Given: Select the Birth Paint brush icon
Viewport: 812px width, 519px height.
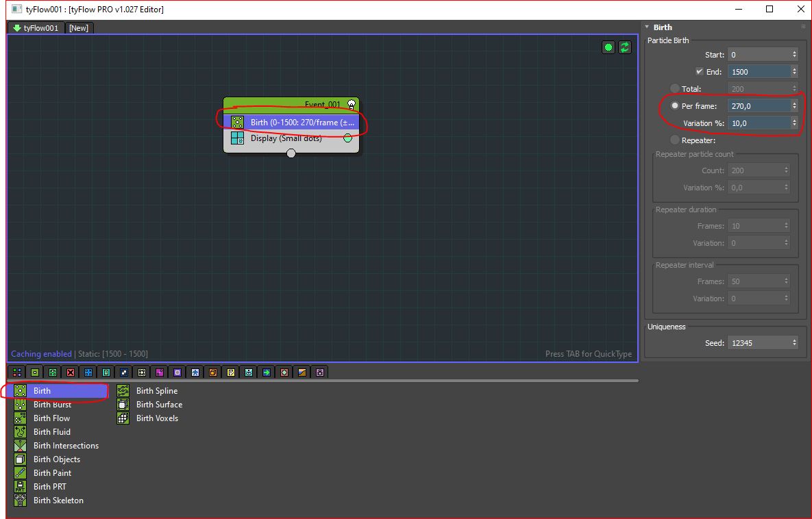Looking at the screenshot, I should (x=20, y=473).
